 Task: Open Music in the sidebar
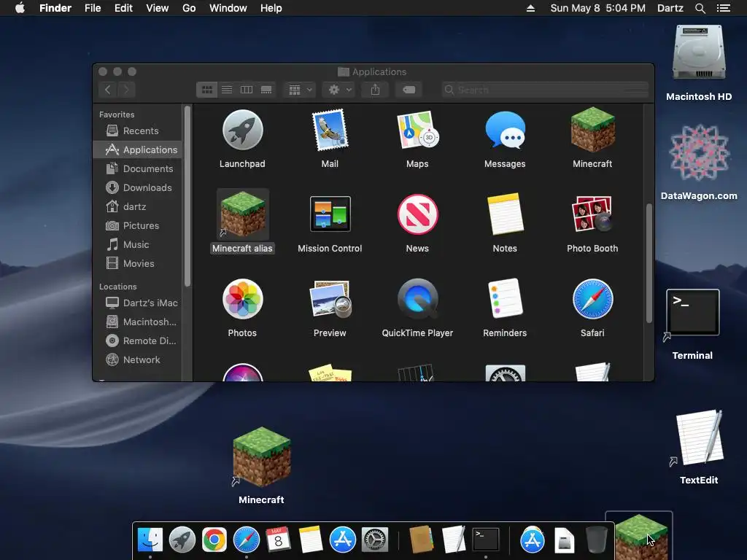click(x=137, y=244)
